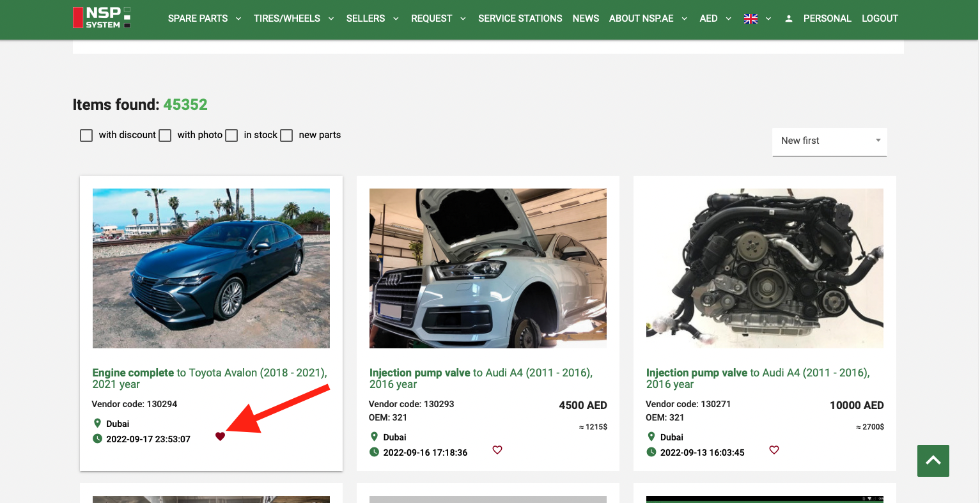
Task: Tick the 'new parts' checkbox
Action: click(286, 135)
